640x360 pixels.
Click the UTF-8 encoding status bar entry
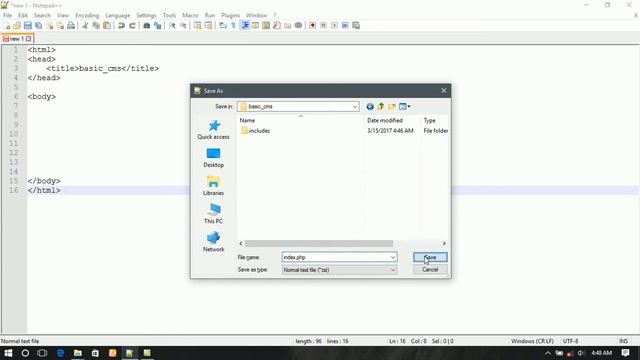(570, 341)
